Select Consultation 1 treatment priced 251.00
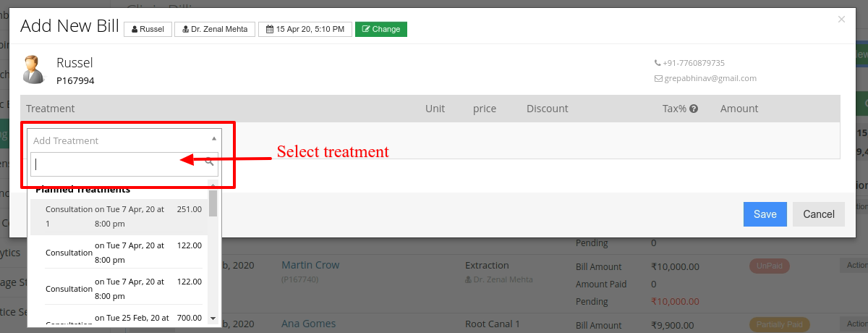The height and width of the screenshot is (333, 868). tap(117, 216)
